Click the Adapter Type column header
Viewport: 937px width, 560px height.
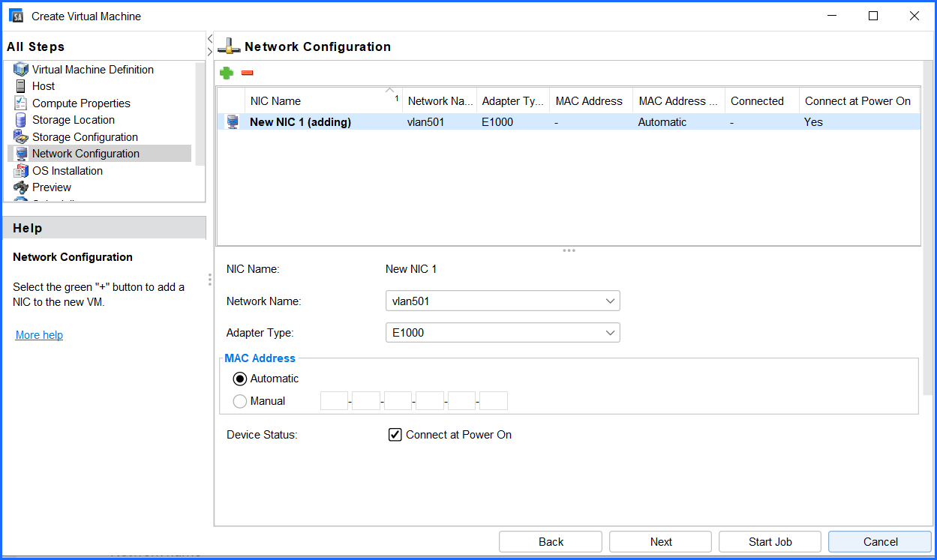(x=512, y=101)
